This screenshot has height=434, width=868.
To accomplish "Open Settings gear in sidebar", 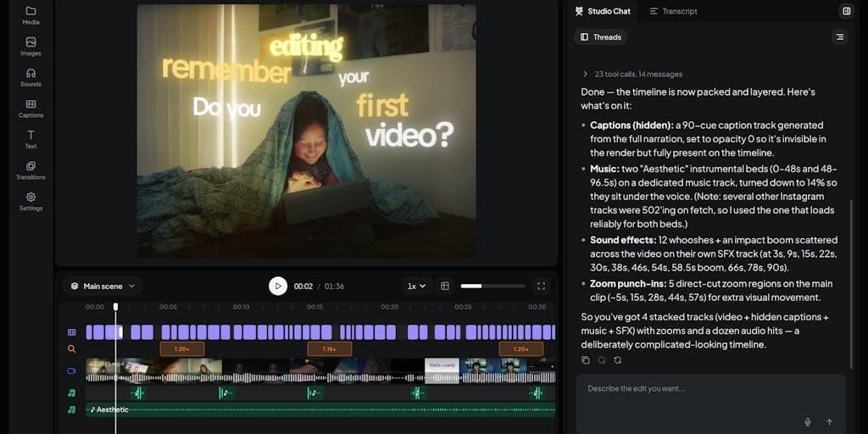I will 31,202.
